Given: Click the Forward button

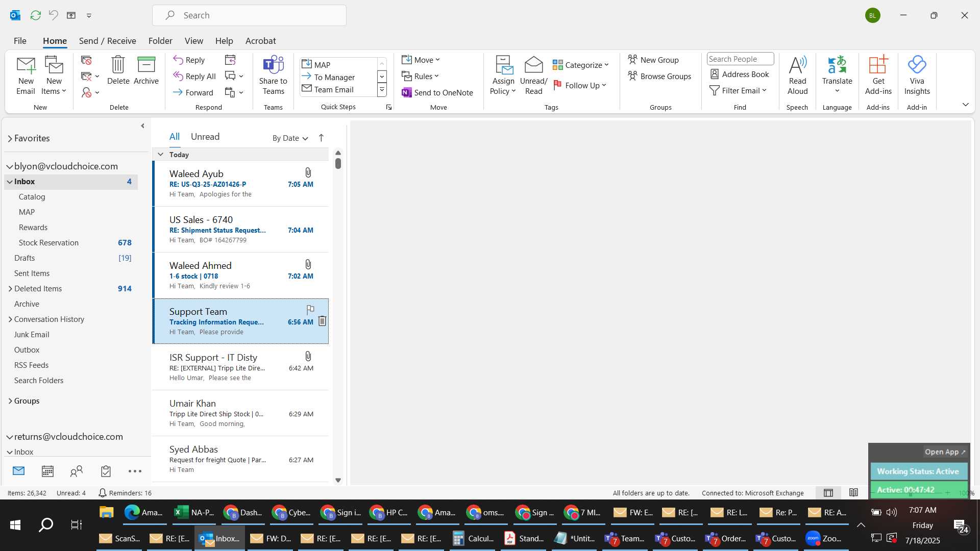Looking at the screenshot, I should click(193, 92).
